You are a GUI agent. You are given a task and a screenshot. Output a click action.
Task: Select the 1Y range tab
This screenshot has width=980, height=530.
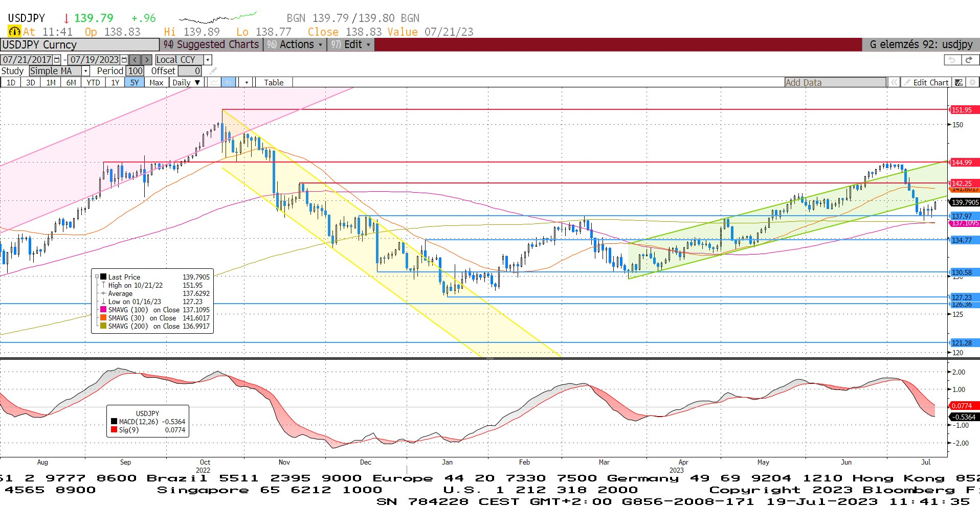[x=115, y=82]
